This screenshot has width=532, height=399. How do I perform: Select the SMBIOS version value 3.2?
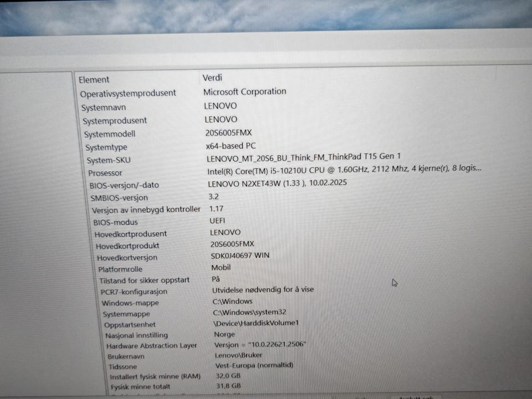[x=213, y=197]
